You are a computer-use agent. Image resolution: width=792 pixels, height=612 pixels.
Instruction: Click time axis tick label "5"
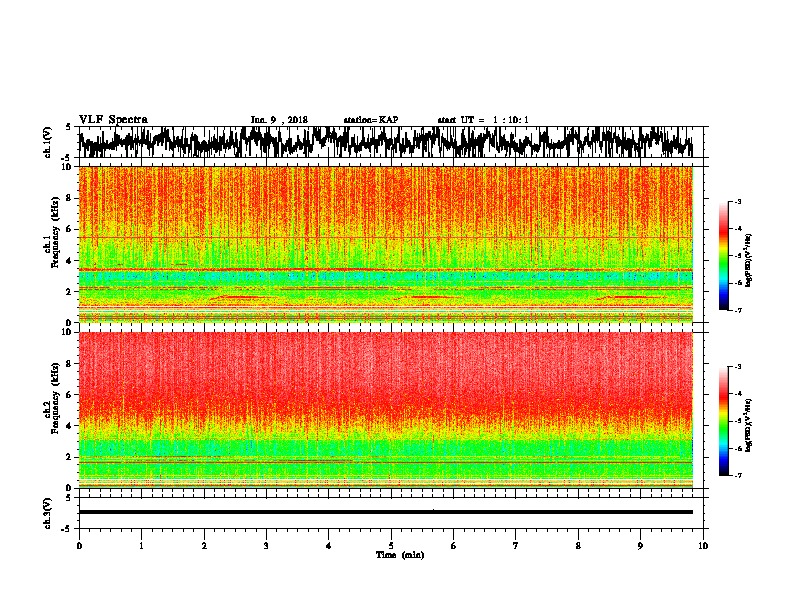pyautogui.click(x=391, y=546)
